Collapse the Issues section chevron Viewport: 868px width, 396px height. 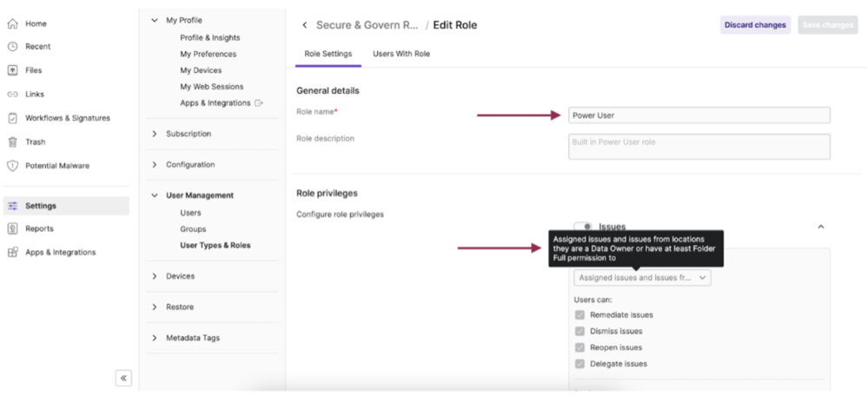(x=820, y=227)
